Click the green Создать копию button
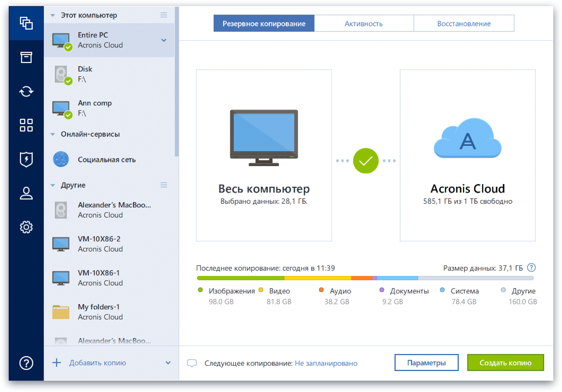 point(505,362)
